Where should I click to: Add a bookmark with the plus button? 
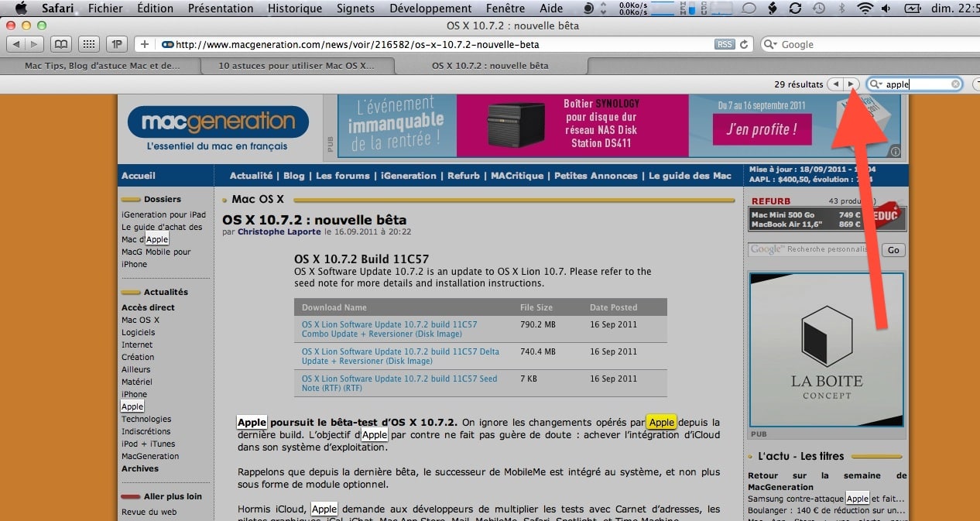pyautogui.click(x=145, y=44)
